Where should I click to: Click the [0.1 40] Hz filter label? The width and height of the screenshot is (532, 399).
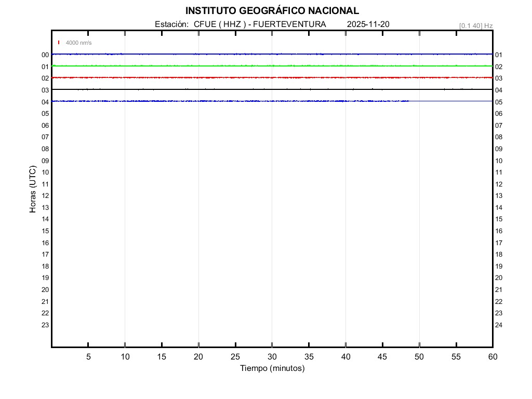pyautogui.click(x=475, y=25)
